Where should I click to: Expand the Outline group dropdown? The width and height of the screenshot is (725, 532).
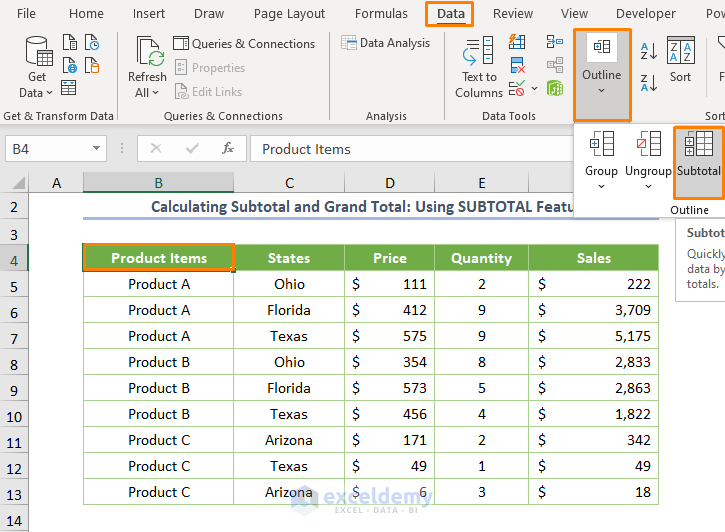[x=602, y=90]
